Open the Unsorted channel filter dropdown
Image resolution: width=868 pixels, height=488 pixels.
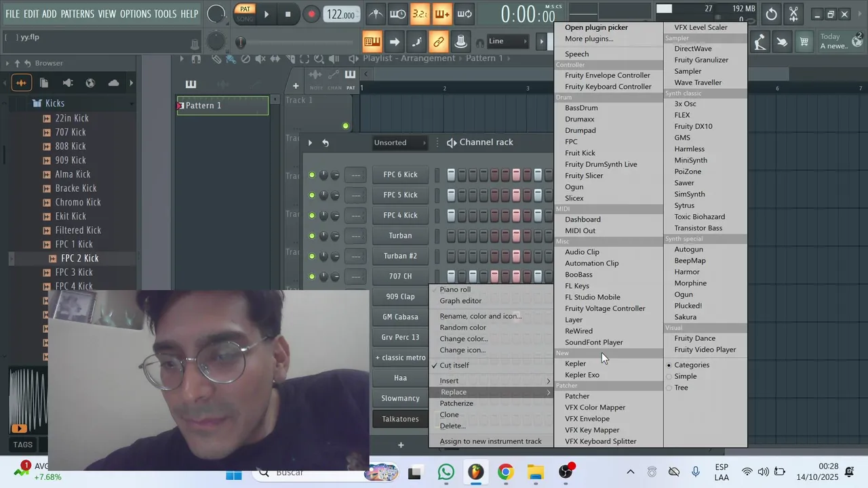(x=400, y=142)
